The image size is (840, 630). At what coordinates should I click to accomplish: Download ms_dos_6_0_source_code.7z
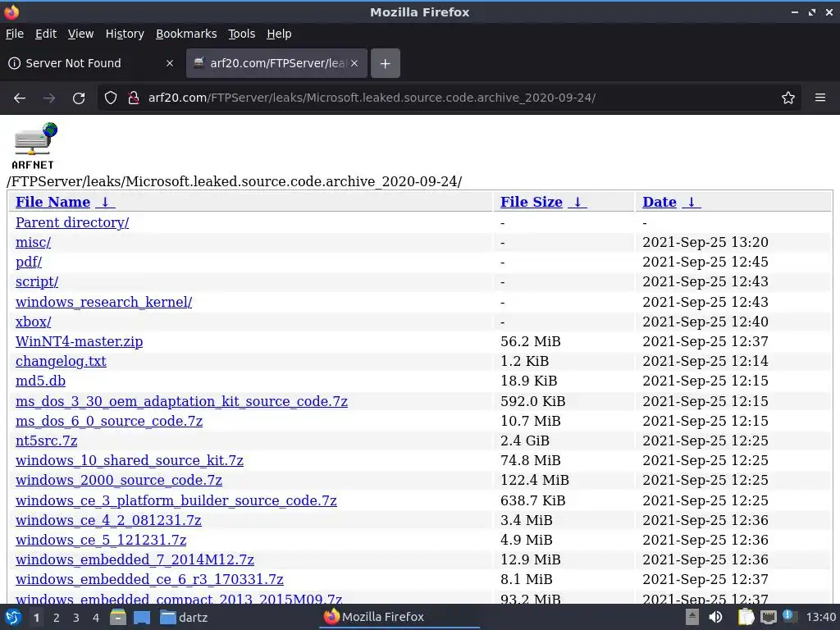109,421
